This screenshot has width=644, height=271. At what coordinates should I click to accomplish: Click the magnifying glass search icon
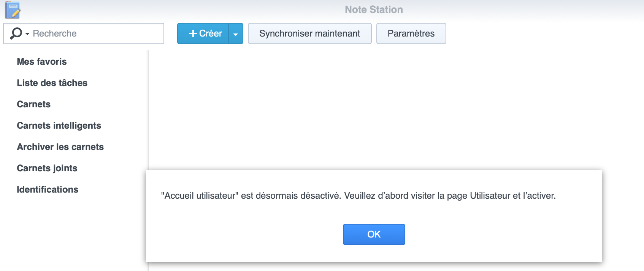[x=16, y=33]
